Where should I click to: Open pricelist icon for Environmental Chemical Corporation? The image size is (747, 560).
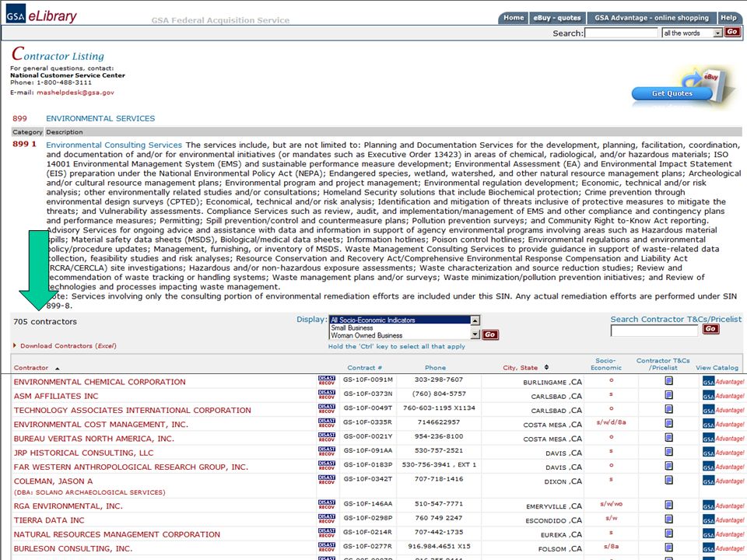point(668,381)
